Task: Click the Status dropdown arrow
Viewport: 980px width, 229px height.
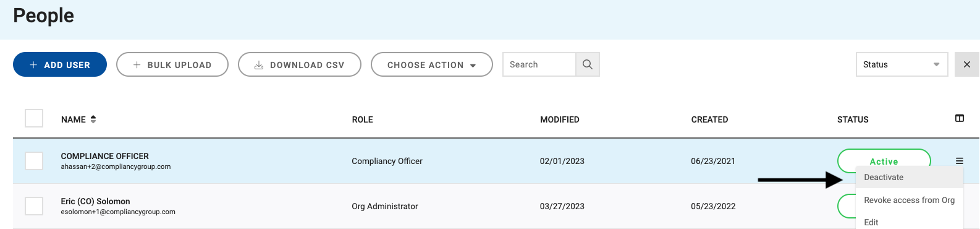Action: (x=936, y=65)
